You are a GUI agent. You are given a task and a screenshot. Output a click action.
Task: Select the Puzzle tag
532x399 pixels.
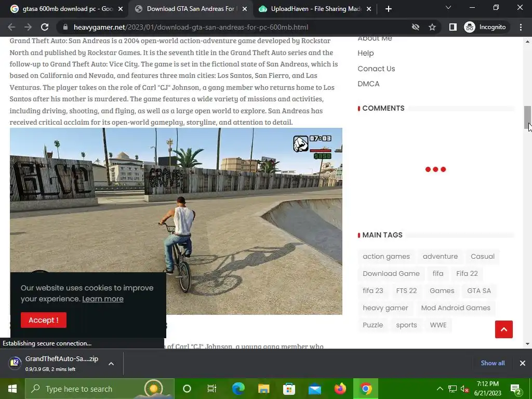(373, 325)
